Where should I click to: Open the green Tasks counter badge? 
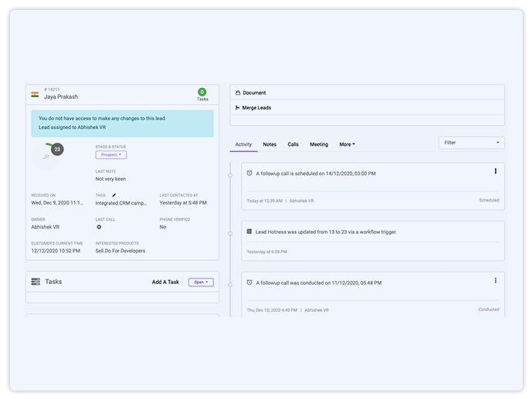click(202, 92)
